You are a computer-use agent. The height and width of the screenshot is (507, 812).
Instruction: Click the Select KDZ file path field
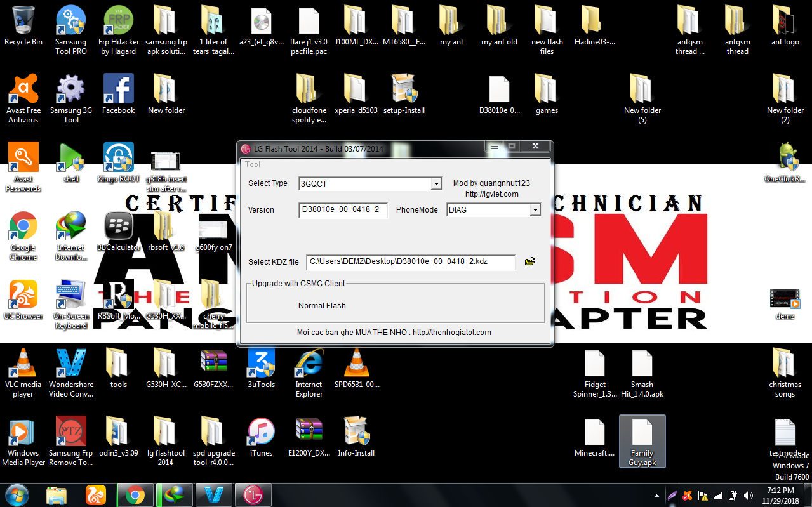point(410,261)
